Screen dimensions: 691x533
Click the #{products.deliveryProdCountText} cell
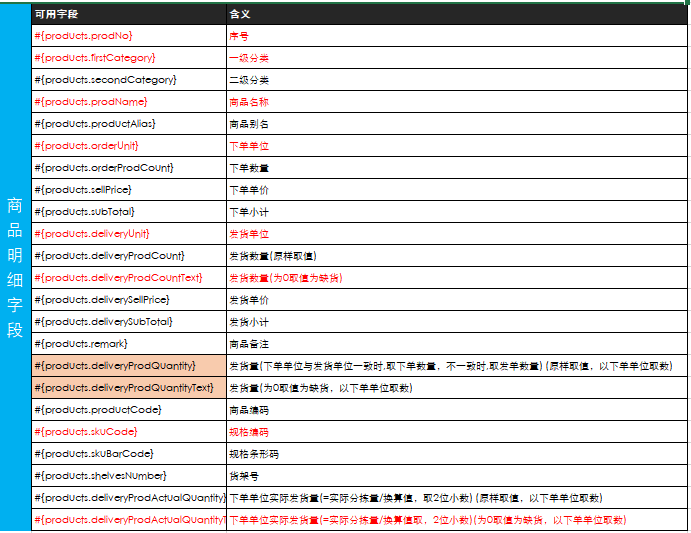coord(129,278)
